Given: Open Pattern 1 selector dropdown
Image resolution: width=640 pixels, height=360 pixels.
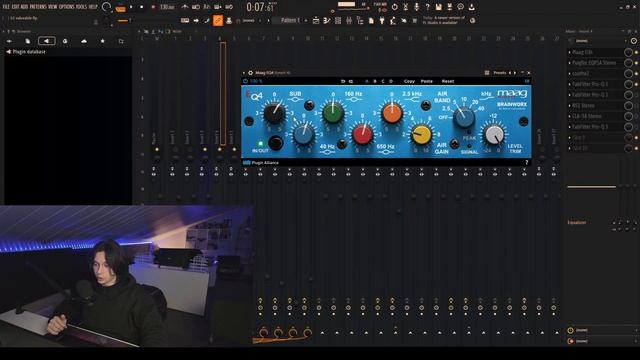Looking at the screenshot, I should tap(290, 20).
